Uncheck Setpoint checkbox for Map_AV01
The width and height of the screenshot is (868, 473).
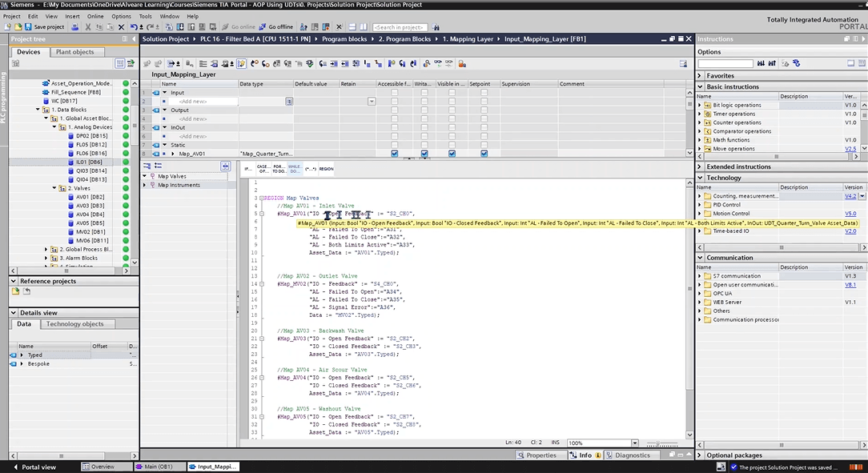[x=484, y=154]
